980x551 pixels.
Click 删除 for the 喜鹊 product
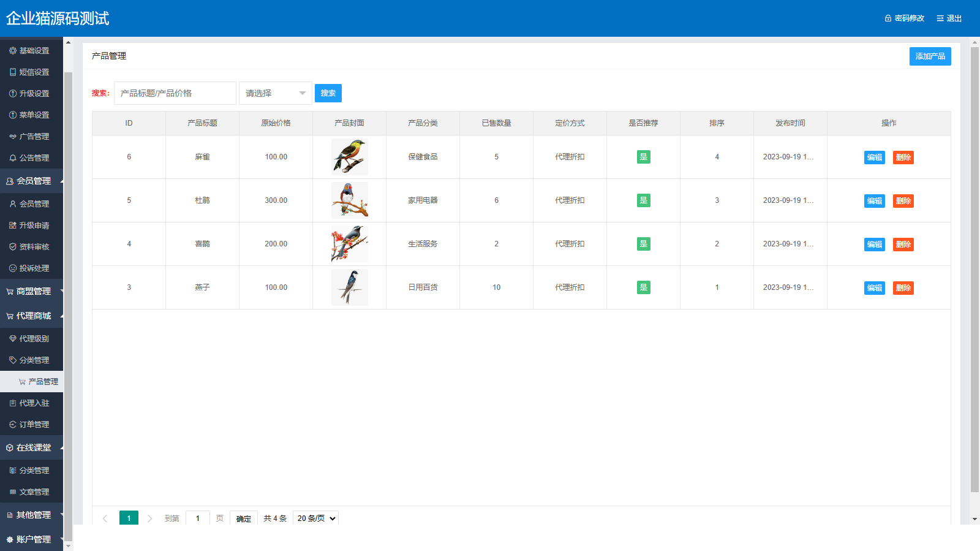pos(903,245)
